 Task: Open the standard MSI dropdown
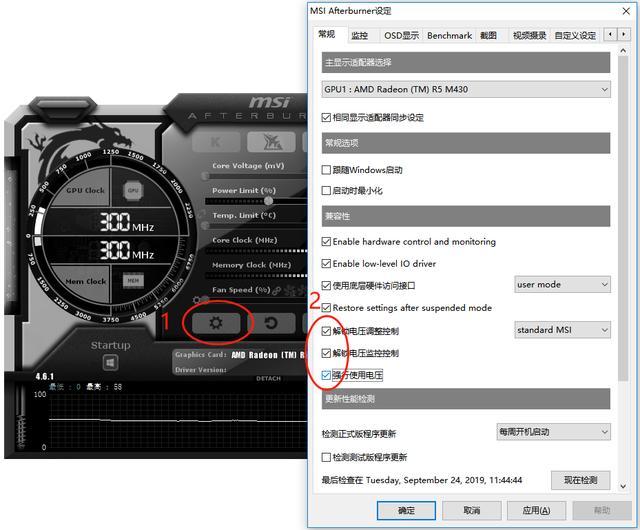point(562,330)
